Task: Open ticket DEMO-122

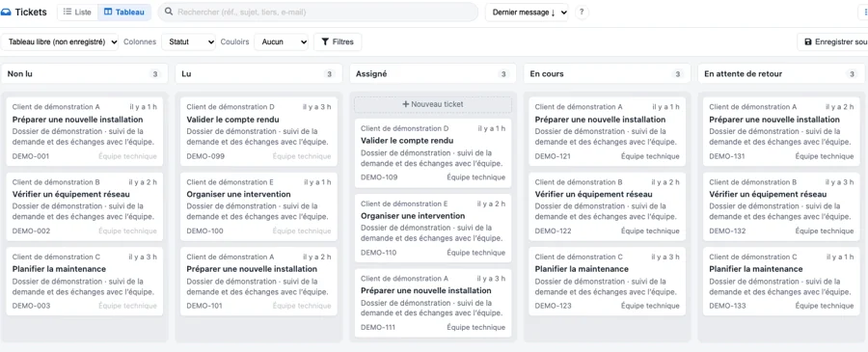Action: point(608,206)
